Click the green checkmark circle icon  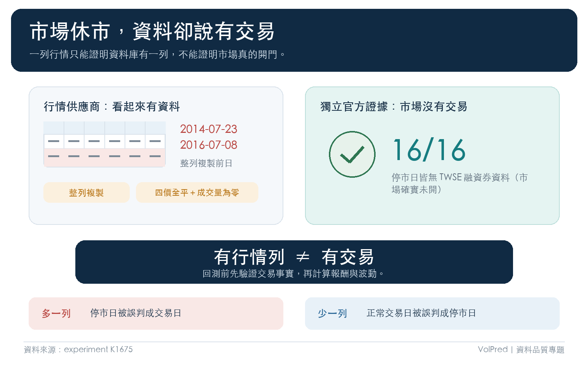pyautogui.click(x=352, y=154)
